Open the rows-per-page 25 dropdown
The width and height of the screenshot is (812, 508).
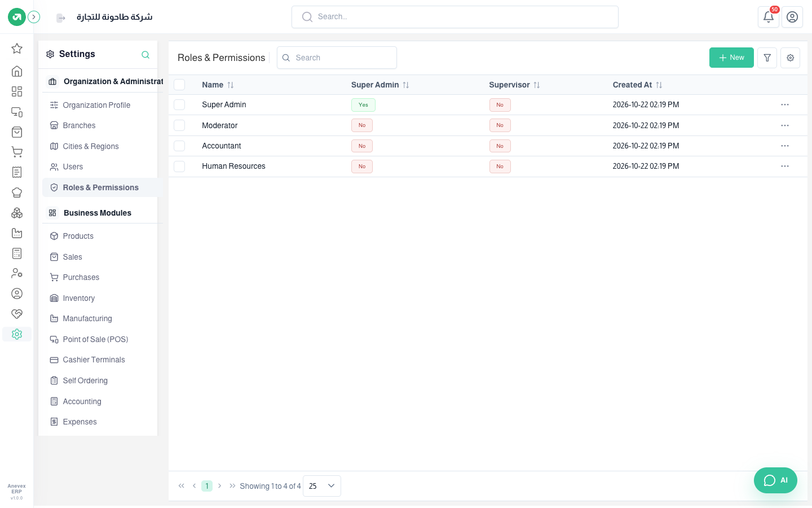pyautogui.click(x=322, y=486)
